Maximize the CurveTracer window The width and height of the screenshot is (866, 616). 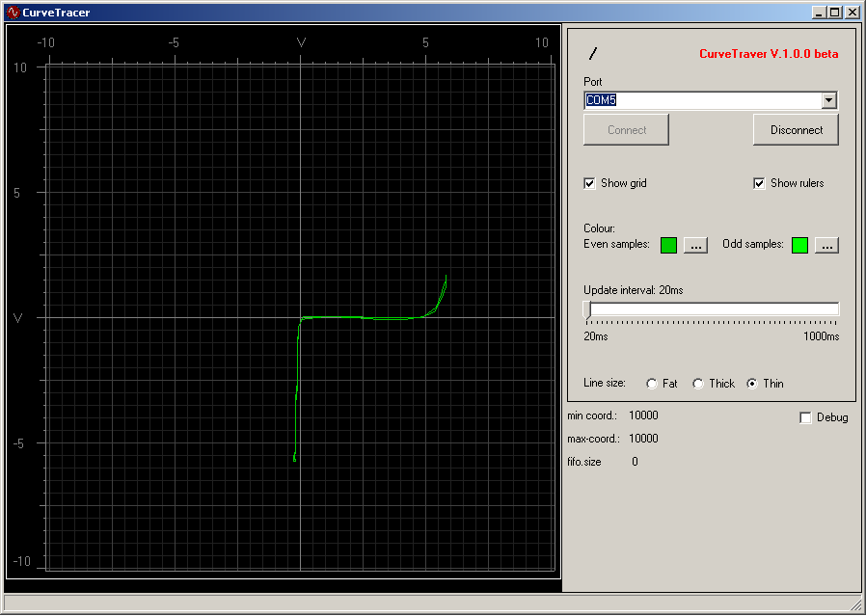[834, 13]
